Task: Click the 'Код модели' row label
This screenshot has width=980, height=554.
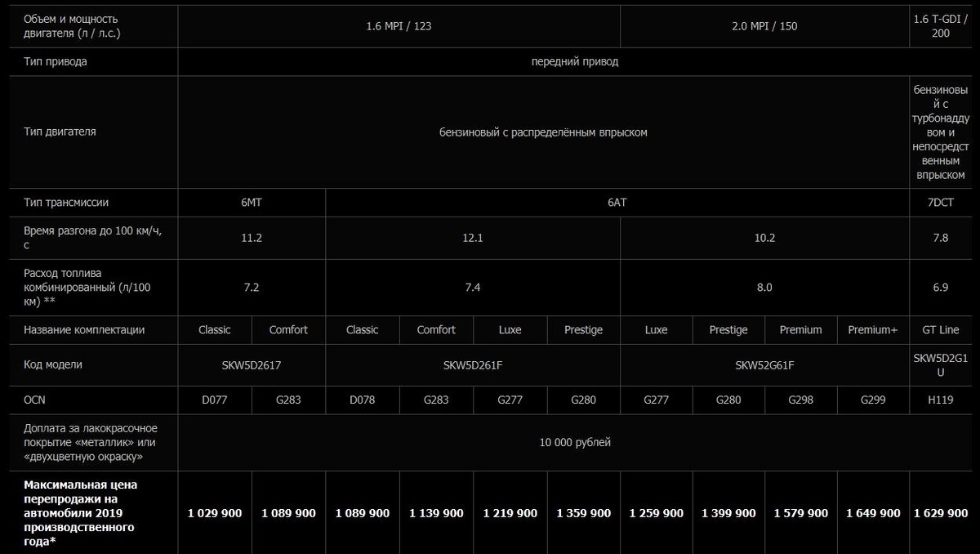Action: [x=53, y=365]
